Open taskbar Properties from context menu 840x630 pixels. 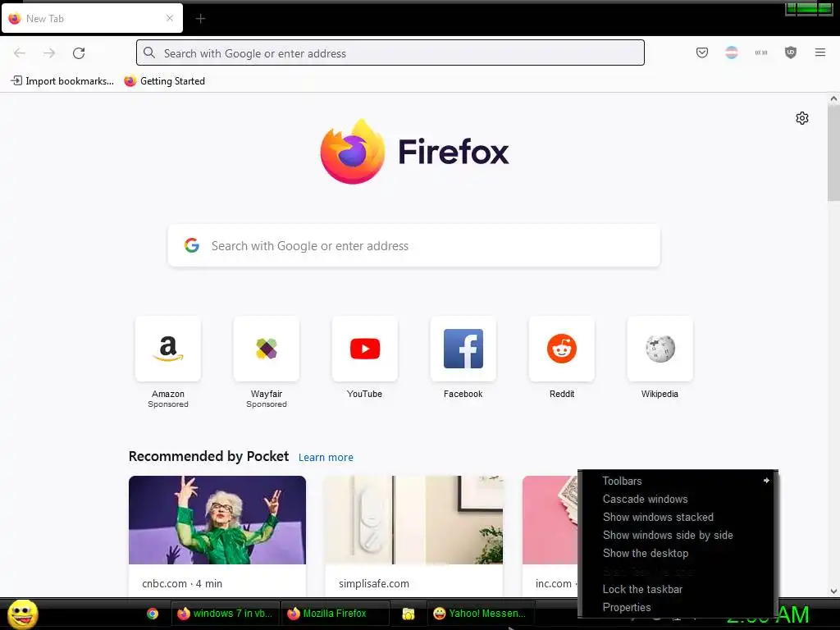678,607
